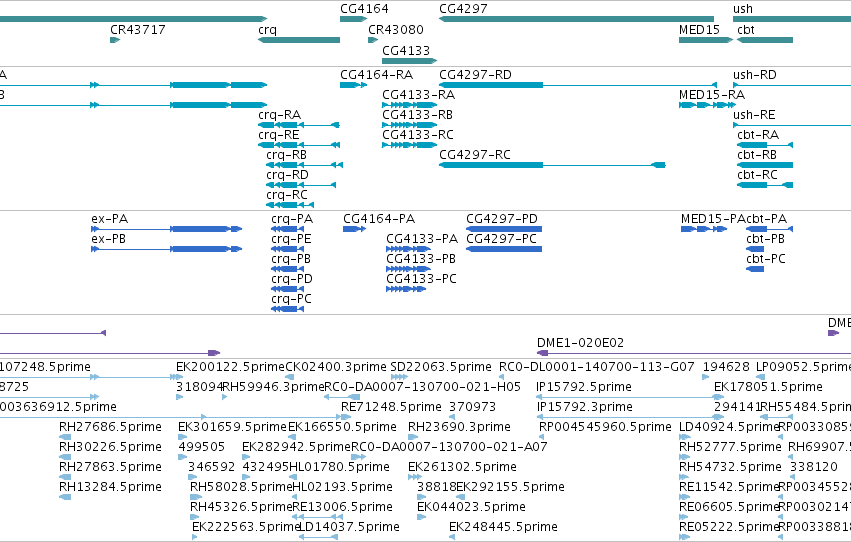
Task: Click the RE05222.5prime EST label
Action: pos(729,527)
